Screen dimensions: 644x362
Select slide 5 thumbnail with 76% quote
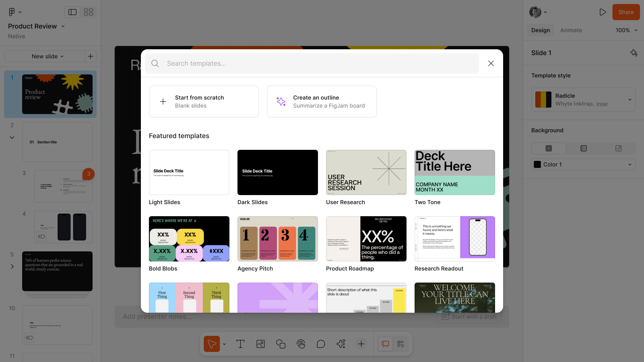[57, 271]
